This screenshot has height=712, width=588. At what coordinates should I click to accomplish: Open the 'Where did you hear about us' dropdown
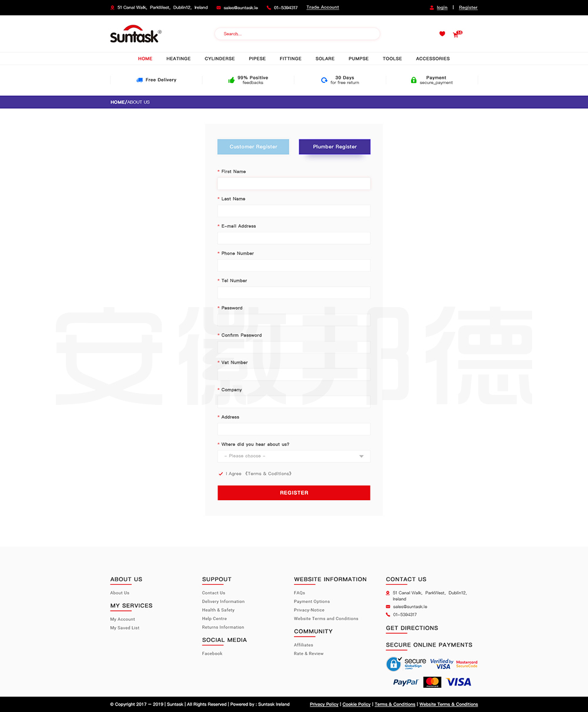click(x=294, y=456)
